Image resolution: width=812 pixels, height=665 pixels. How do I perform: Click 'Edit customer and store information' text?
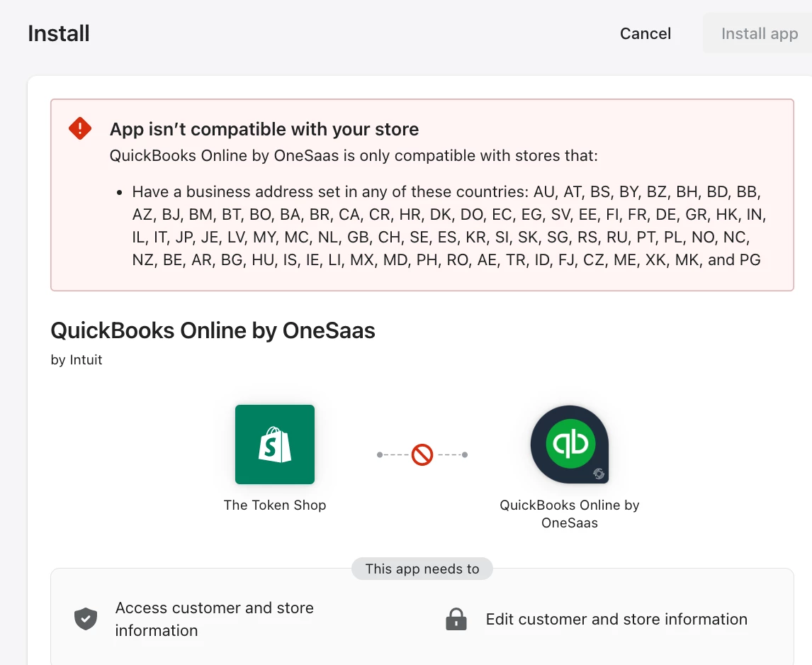[x=616, y=619]
